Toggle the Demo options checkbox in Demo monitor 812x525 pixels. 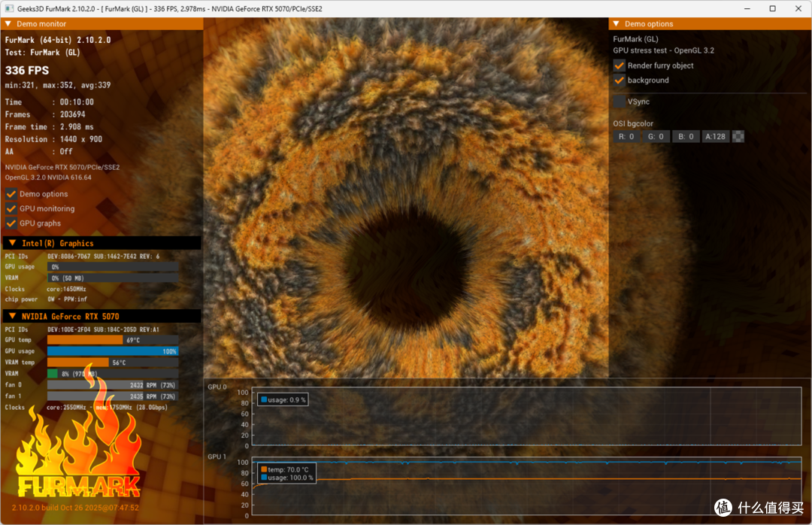[11, 194]
